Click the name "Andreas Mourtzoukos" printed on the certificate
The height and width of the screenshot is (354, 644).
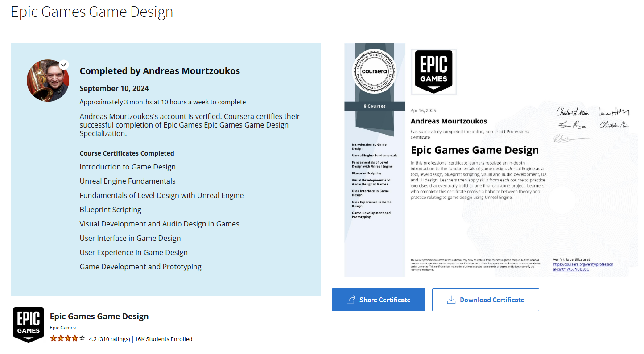[449, 121]
